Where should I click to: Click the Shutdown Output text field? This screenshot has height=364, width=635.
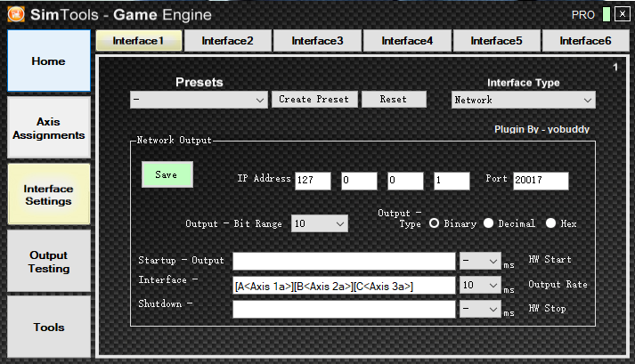[x=344, y=310]
